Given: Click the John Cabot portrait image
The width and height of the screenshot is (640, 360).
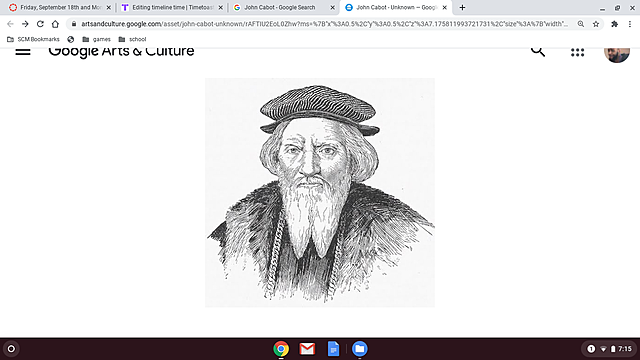Looking at the screenshot, I should coord(320,192).
